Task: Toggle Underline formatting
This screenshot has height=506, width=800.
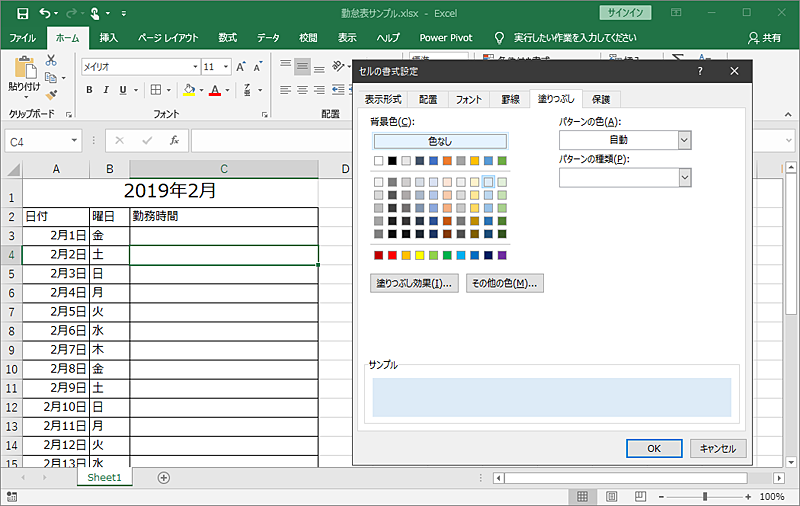Action: pos(121,90)
